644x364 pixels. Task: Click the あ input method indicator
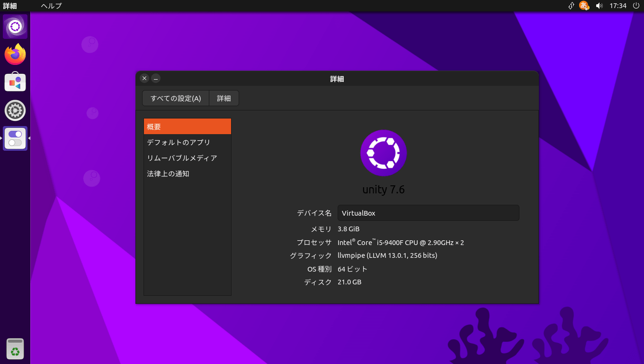click(x=584, y=6)
